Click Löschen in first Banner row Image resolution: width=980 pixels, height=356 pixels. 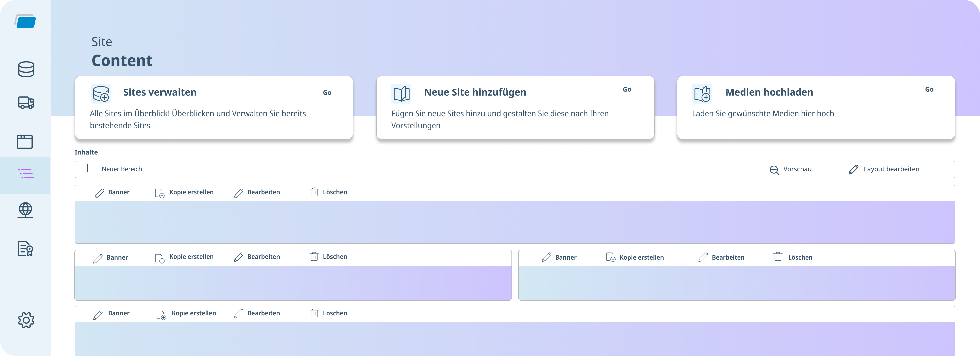pyautogui.click(x=335, y=192)
